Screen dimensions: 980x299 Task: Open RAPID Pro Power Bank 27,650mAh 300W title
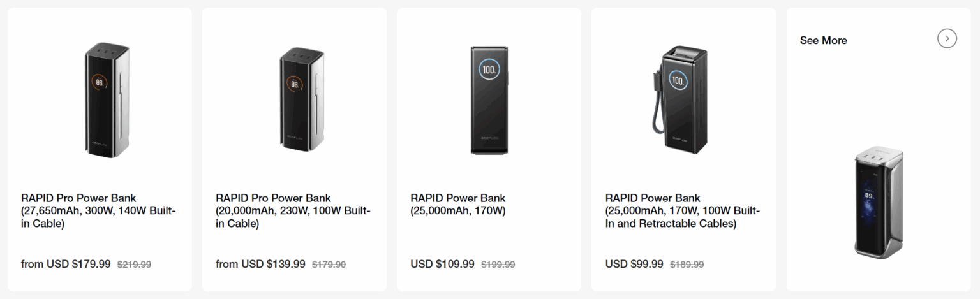click(x=98, y=211)
